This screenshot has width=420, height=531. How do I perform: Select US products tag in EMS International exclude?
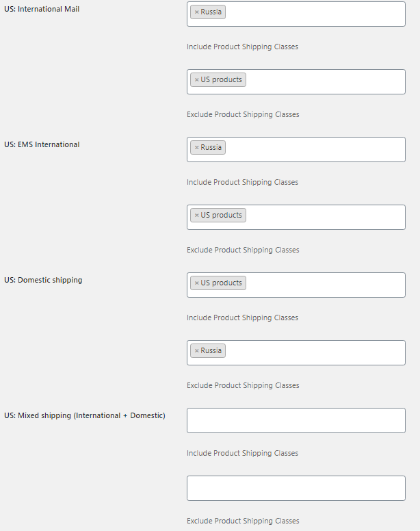(x=221, y=215)
